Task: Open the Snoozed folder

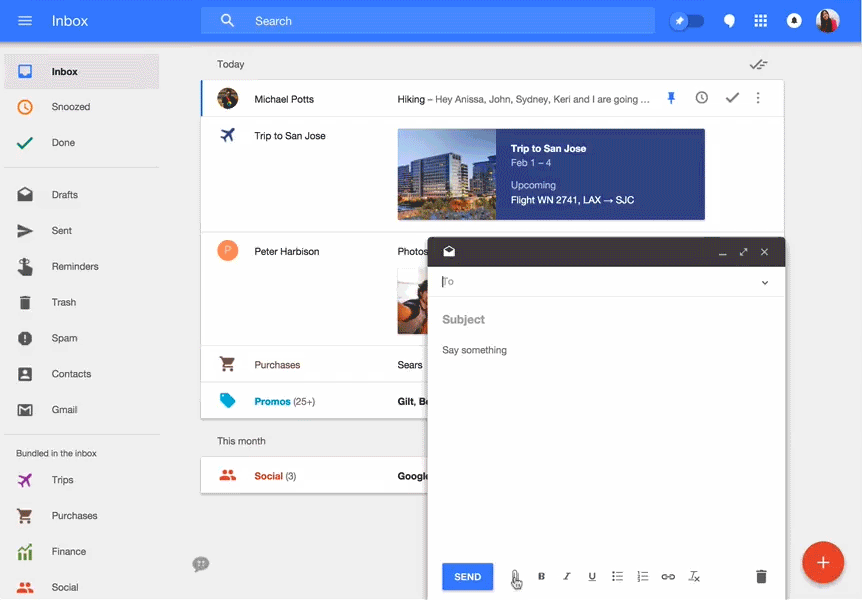Action: tap(70, 107)
